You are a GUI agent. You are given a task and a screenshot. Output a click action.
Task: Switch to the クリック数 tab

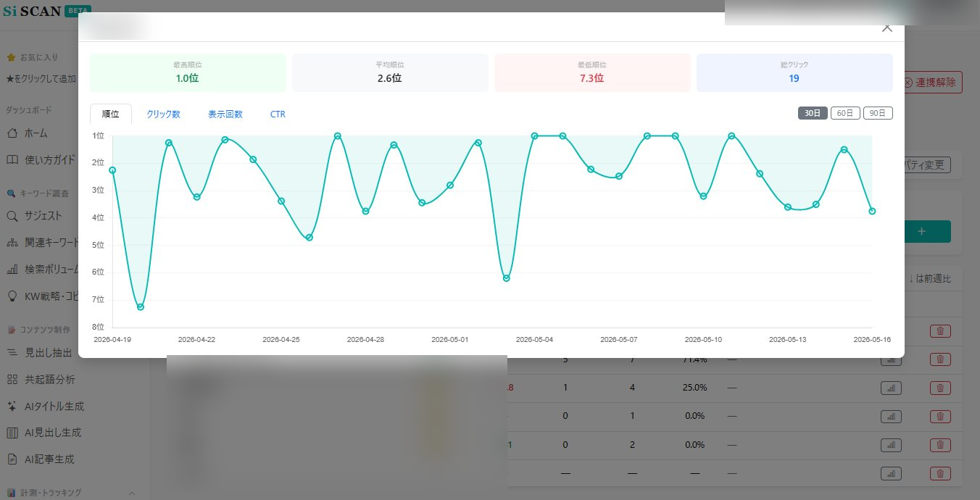(x=163, y=114)
